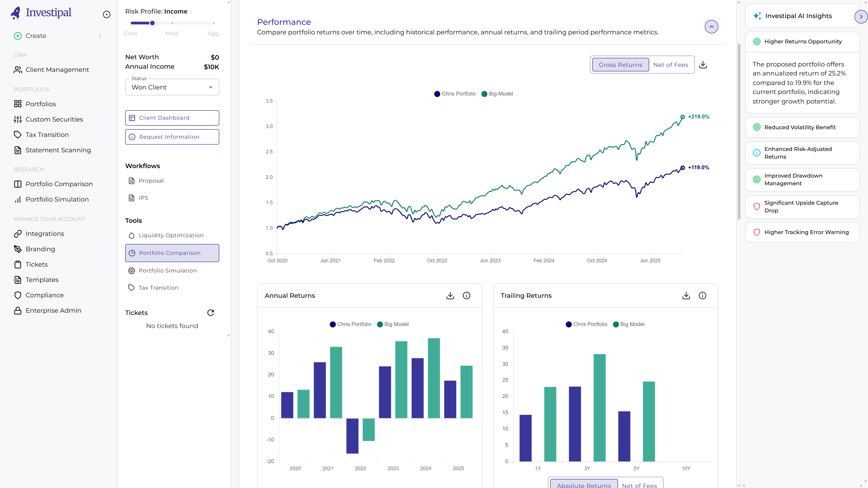868x488 pixels.
Task: Collapse the Performance section
Action: (711, 27)
